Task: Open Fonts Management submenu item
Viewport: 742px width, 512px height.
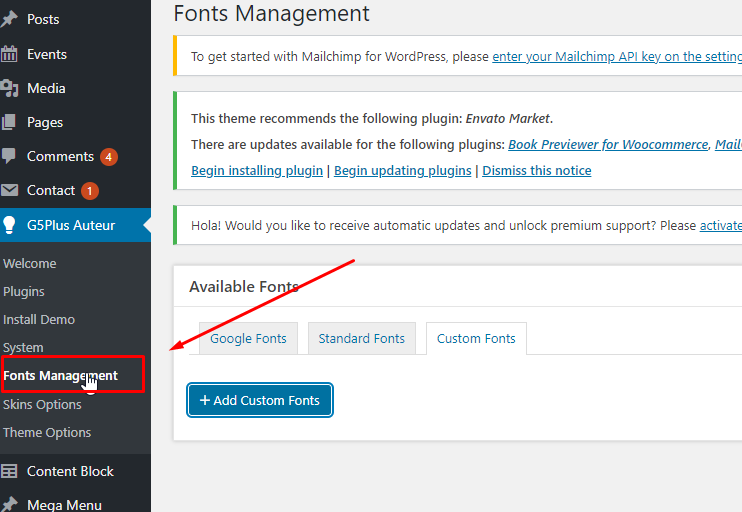Action: pyautogui.click(x=60, y=376)
